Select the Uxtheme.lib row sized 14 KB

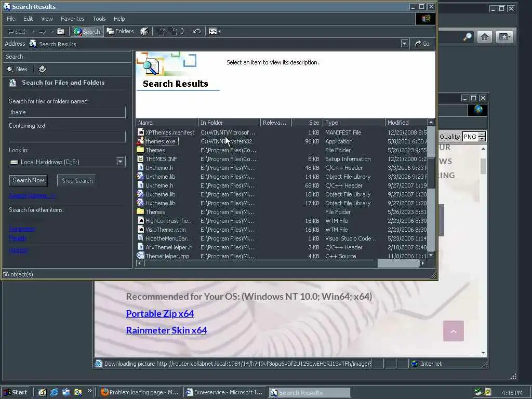(160, 177)
